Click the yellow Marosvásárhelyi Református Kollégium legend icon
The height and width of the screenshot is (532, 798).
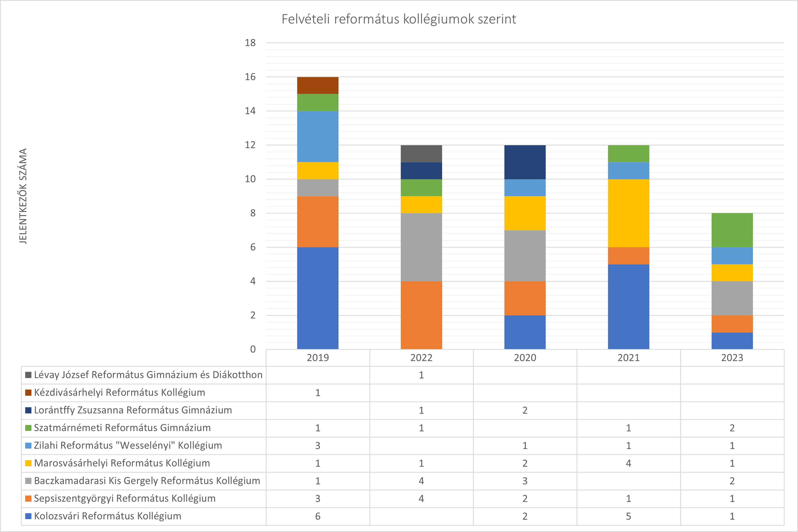(x=28, y=463)
